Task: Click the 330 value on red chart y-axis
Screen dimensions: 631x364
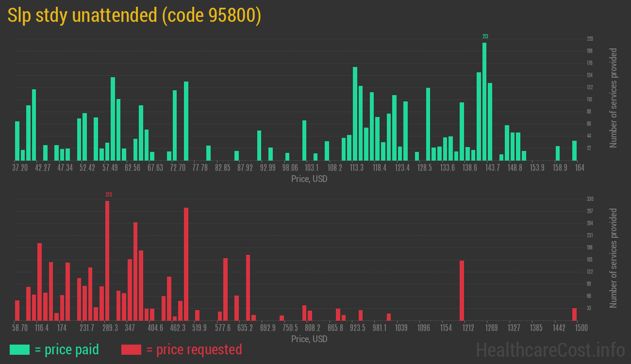Action: (x=590, y=199)
